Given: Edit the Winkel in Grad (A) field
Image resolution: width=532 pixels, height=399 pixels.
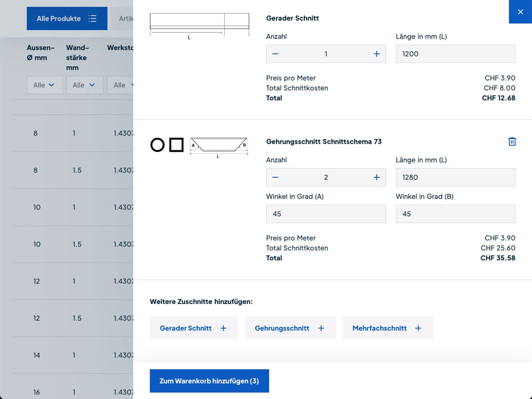Looking at the screenshot, I should point(325,214).
